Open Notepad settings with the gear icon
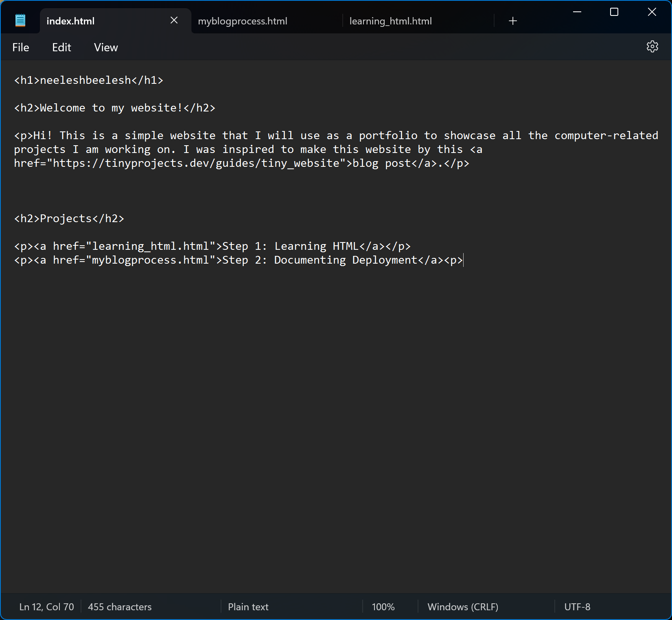The height and width of the screenshot is (620, 672). pyautogui.click(x=652, y=47)
